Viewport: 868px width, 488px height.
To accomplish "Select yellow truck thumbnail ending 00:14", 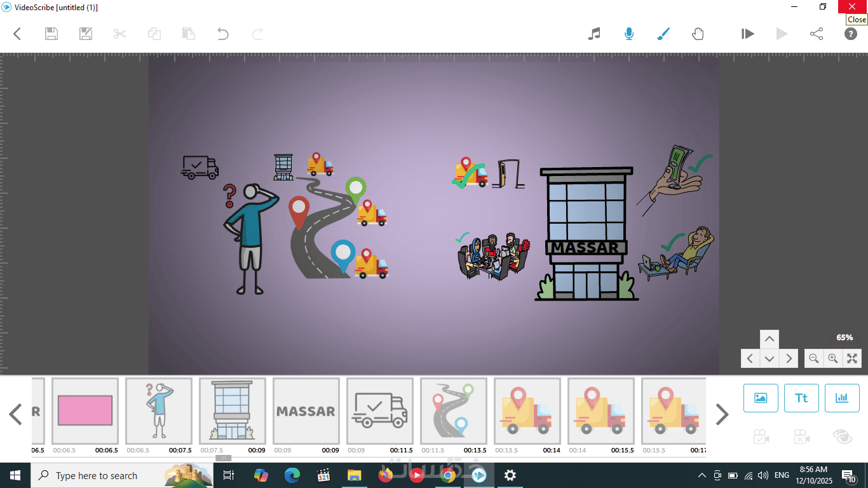I will pos(527,411).
